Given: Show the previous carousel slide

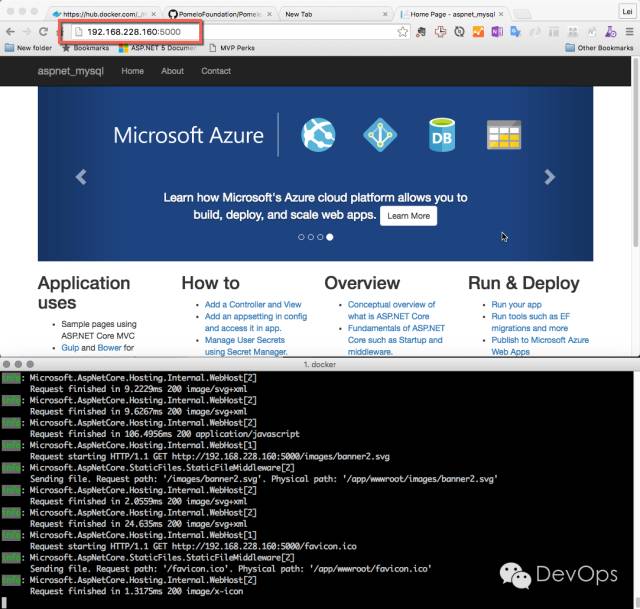Looking at the screenshot, I should coord(81,177).
